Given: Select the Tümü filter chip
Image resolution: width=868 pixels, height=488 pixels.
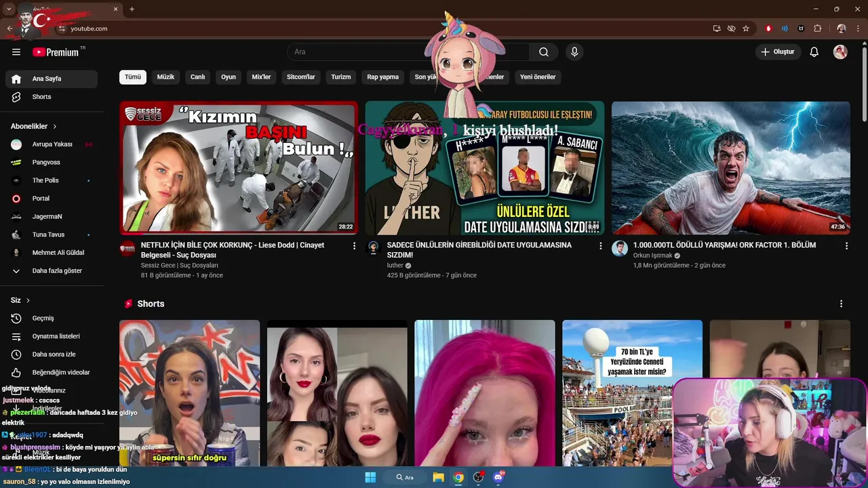Looking at the screenshot, I should pos(133,77).
